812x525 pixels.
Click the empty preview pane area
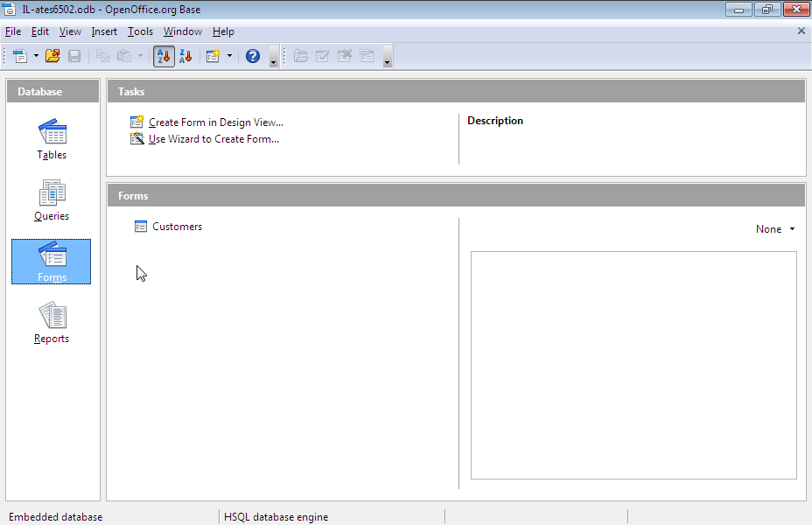[x=633, y=365]
